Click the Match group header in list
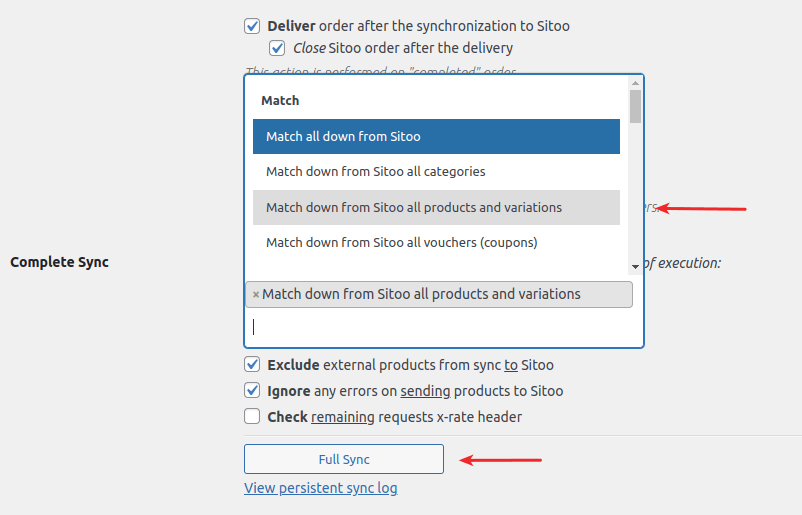 (x=280, y=101)
